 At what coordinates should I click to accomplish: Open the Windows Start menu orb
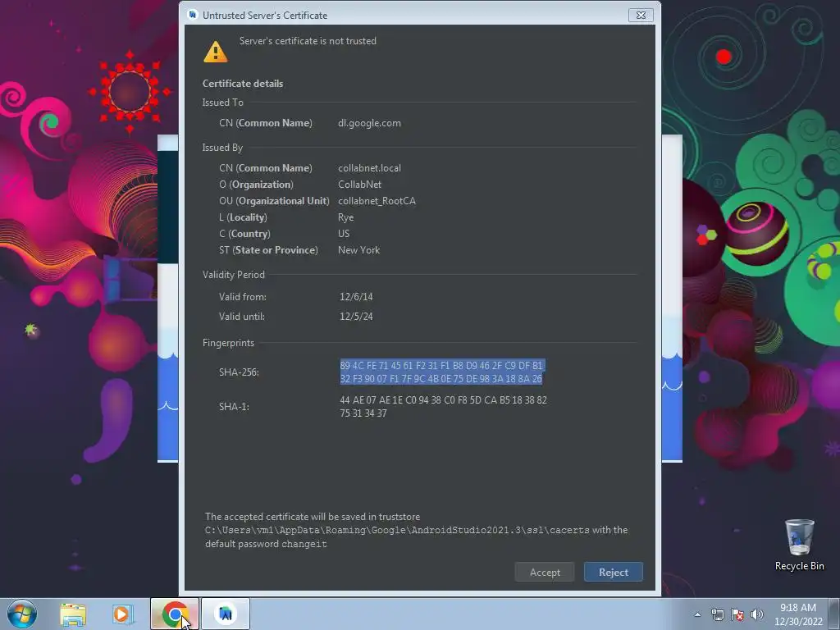(22, 614)
